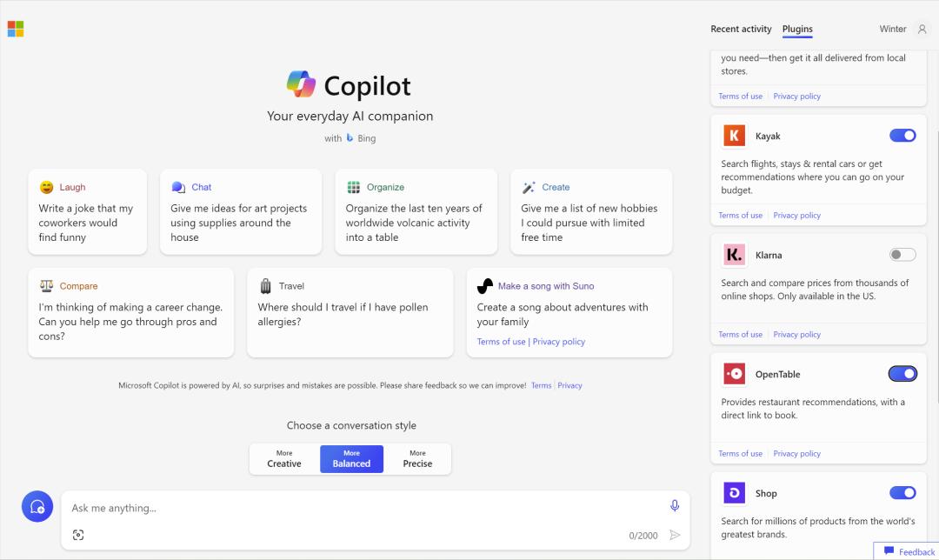Select the Plugins tab
939x560 pixels.
pos(797,29)
